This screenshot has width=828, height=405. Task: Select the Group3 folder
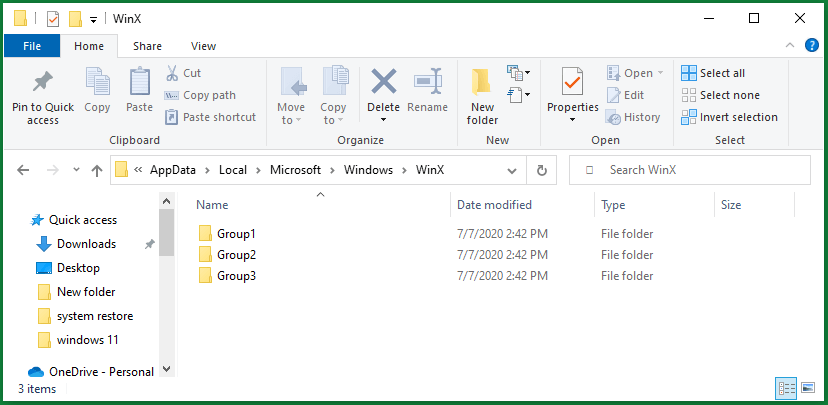click(227, 276)
